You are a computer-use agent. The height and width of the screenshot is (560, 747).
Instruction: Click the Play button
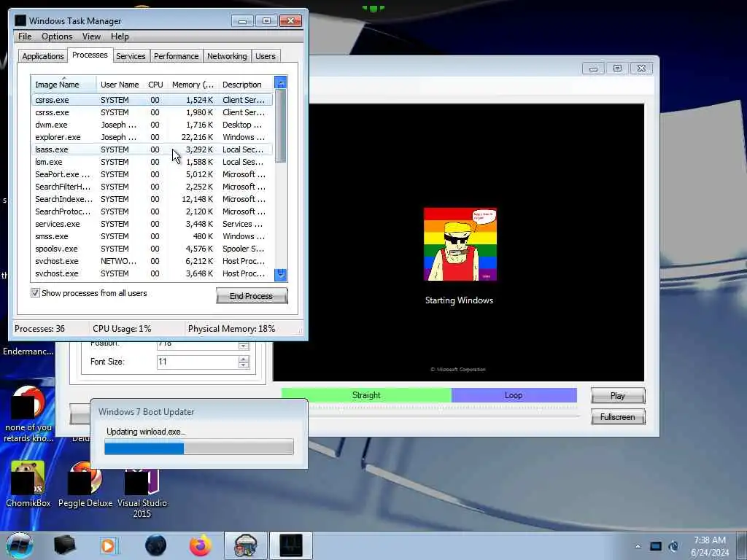618,396
